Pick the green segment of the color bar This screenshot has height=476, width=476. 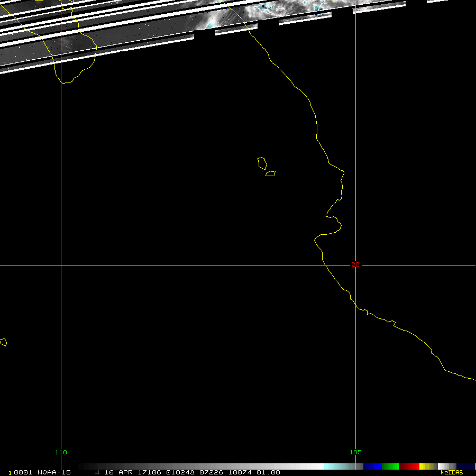390,466
